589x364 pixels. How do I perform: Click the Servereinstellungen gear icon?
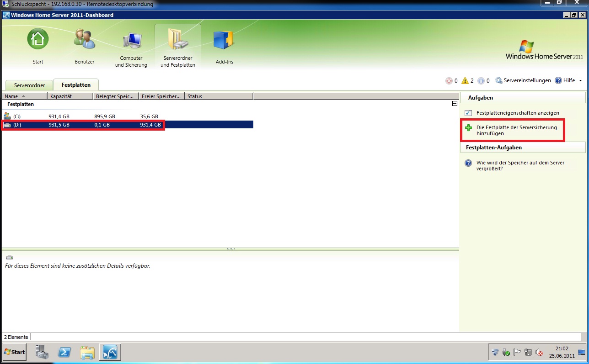[x=499, y=81]
